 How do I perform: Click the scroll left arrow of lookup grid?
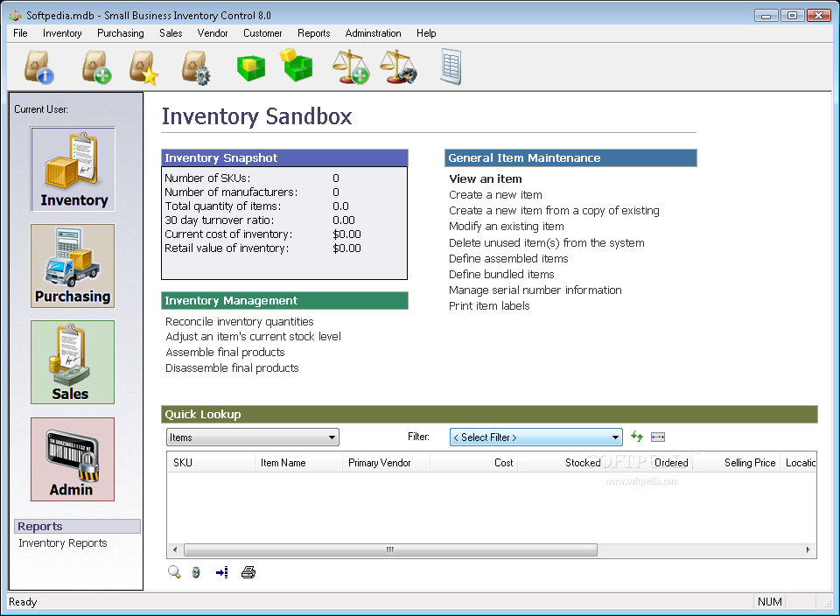point(175,549)
